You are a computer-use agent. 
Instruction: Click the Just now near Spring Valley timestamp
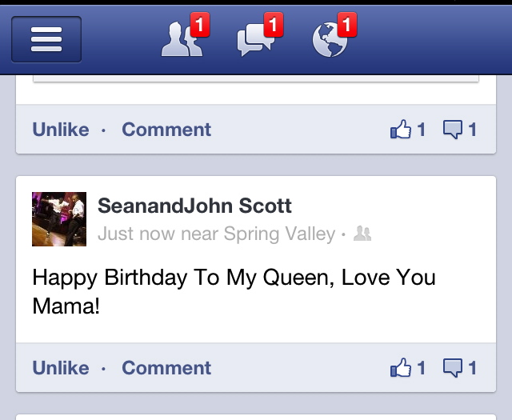pos(217,234)
